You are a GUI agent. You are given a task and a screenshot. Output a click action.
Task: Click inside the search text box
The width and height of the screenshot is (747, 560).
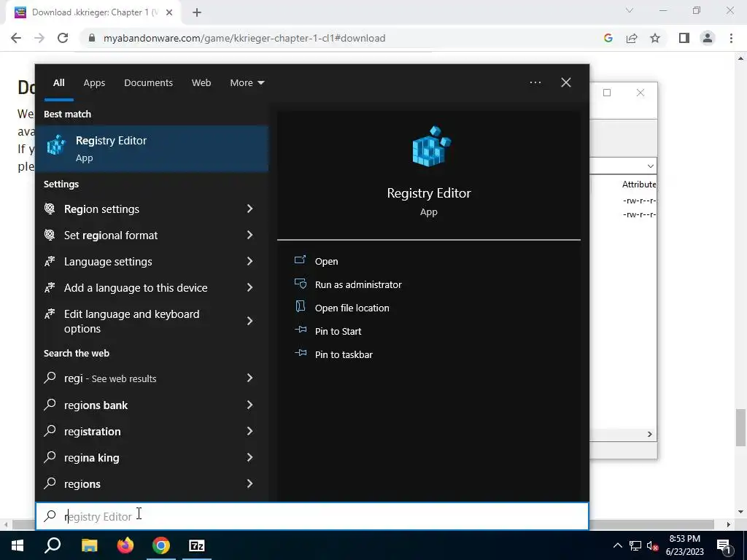tap(312, 516)
